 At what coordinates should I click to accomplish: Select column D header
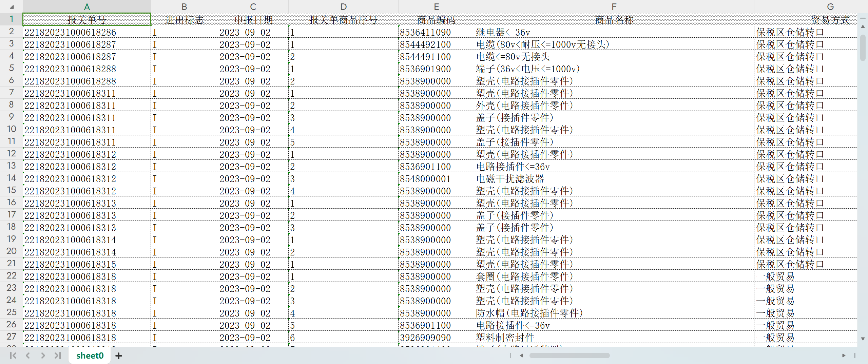click(x=343, y=7)
